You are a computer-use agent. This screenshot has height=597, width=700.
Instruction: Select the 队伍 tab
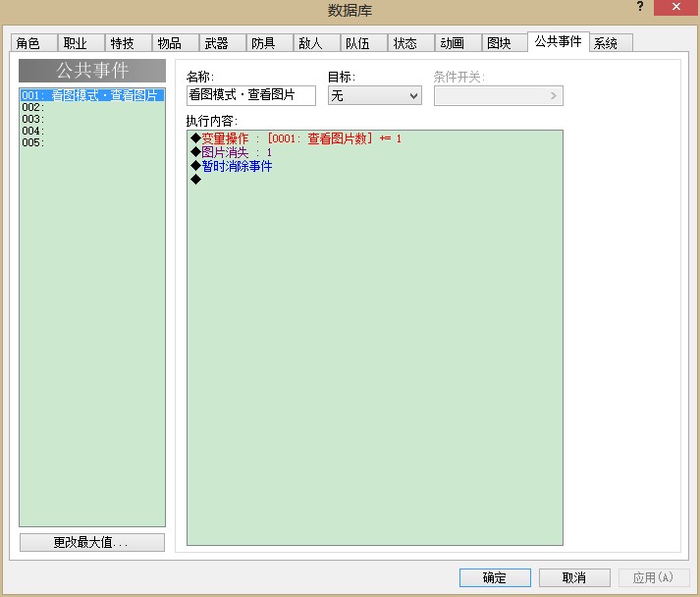[364, 43]
